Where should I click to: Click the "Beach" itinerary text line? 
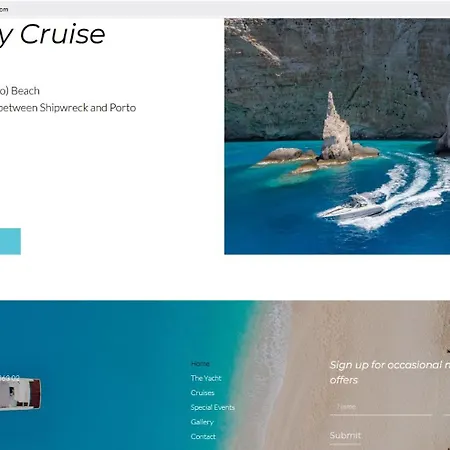[20, 91]
